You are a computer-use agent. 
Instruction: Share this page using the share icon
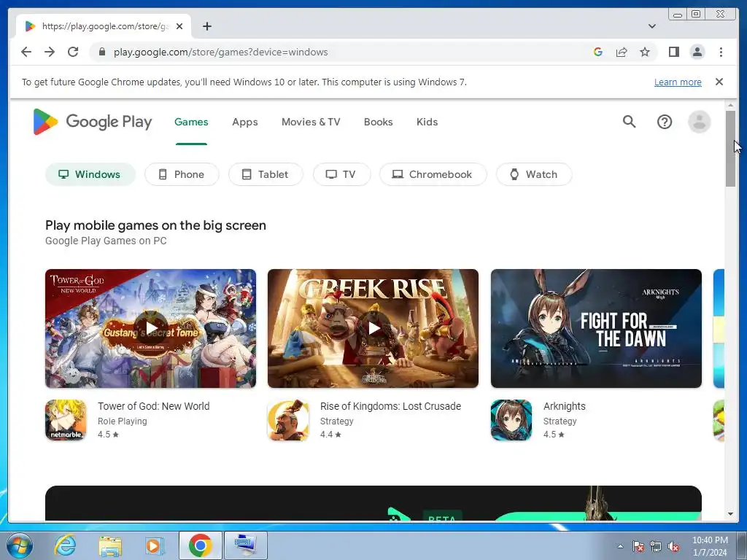[622, 52]
